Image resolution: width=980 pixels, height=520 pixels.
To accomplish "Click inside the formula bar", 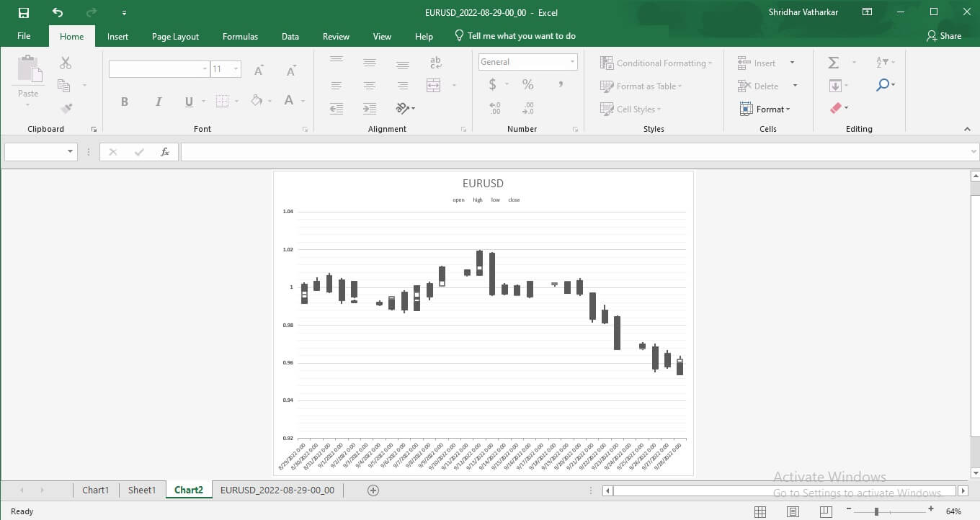I will pyautogui.click(x=504, y=151).
